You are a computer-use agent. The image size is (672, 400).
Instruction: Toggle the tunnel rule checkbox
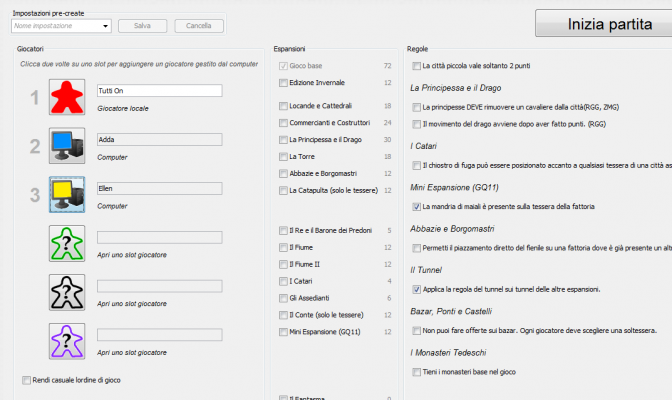(x=416, y=289)
